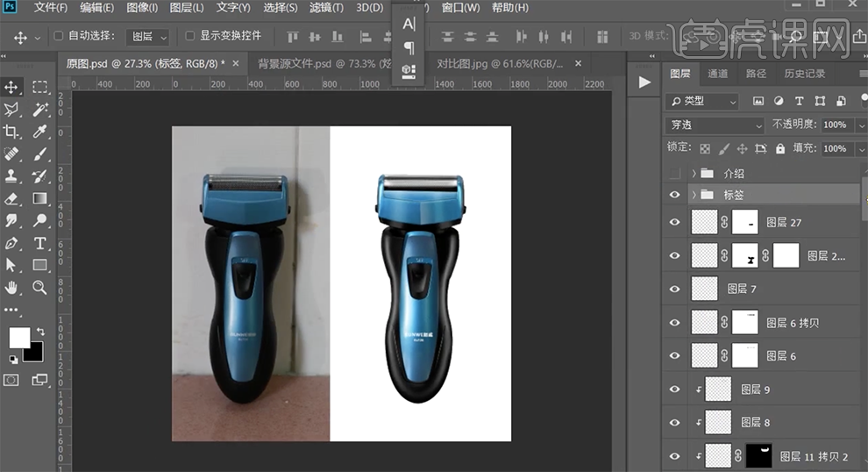
Task: Select the Horizontal Type tool
Action: (39, 243)
